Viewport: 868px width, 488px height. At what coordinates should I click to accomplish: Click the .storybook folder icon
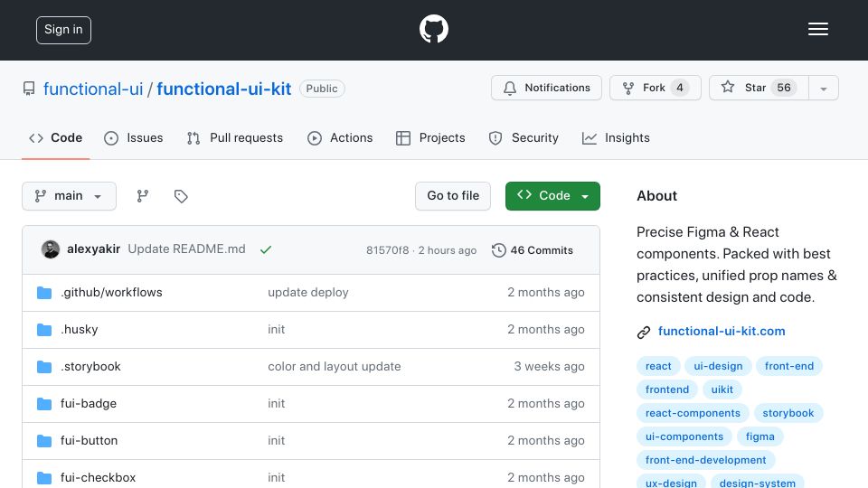click(x=44, y=366)
